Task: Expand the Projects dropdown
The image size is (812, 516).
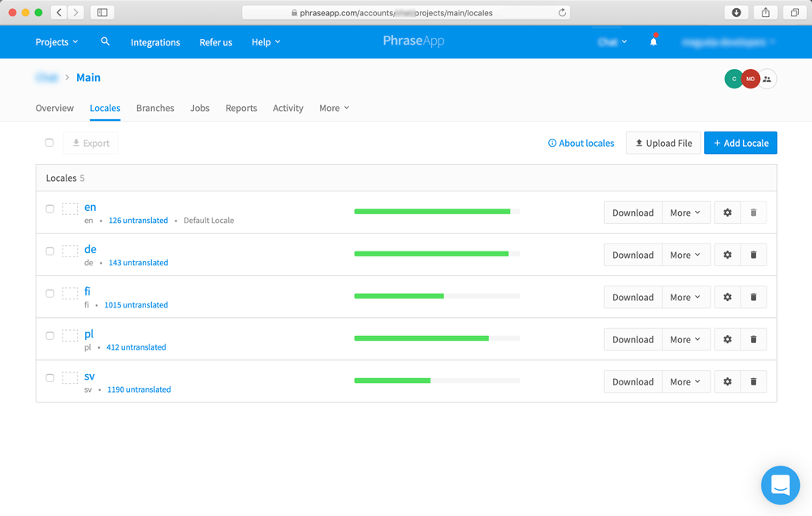Action: pyautogui.click(x=57, y=42)
